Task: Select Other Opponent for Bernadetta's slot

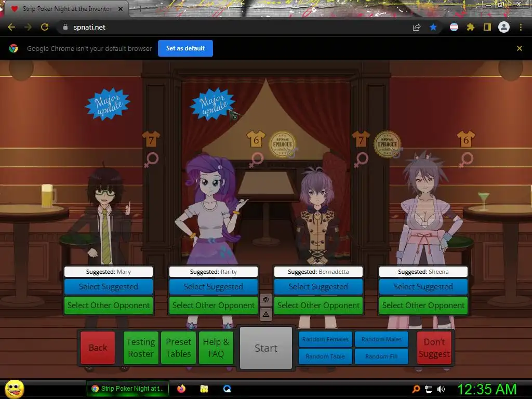Action: coord(318,305)
